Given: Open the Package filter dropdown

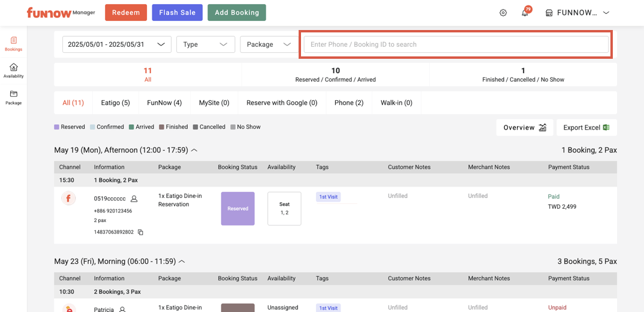Looking at the screenshot, I should [x=268, y=44].
